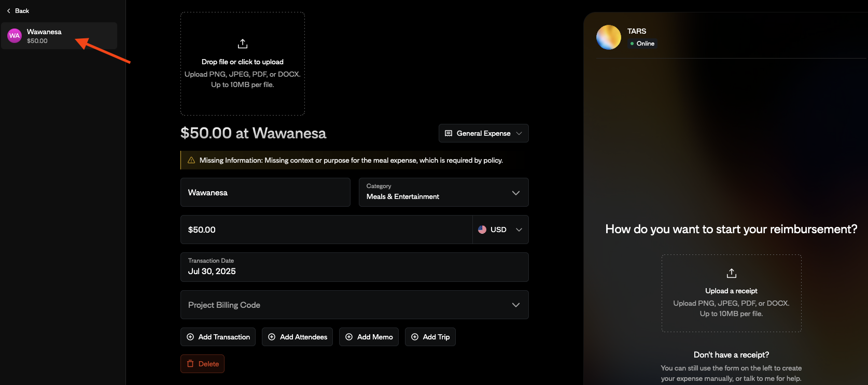Viewport: 868px width, 385px height.
Task: Click the General Expense list icon
Action: click(449, 133)
